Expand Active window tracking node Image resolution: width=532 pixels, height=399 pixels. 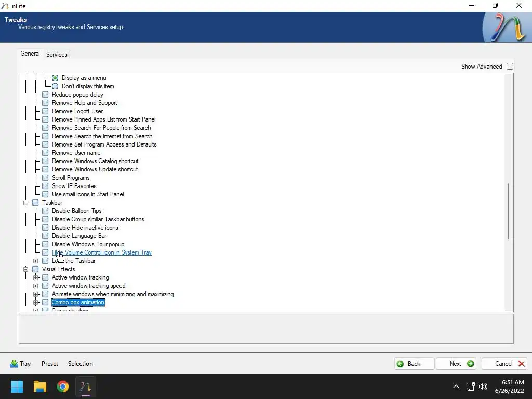point(35,277)
